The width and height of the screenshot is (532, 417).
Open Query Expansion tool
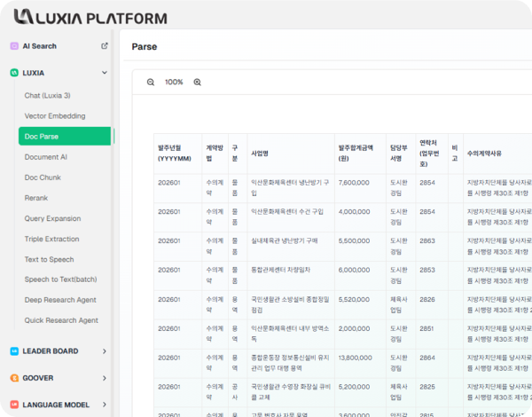[52, 218]
